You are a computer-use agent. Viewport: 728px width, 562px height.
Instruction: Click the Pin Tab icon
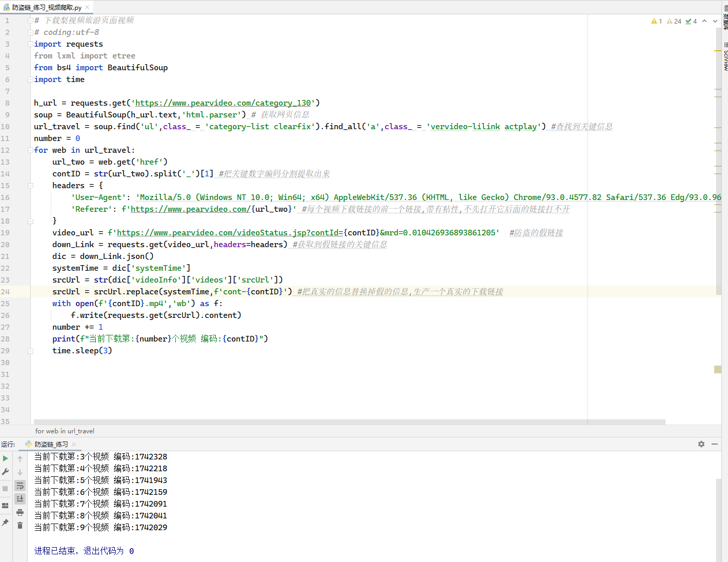pos(6,523)
